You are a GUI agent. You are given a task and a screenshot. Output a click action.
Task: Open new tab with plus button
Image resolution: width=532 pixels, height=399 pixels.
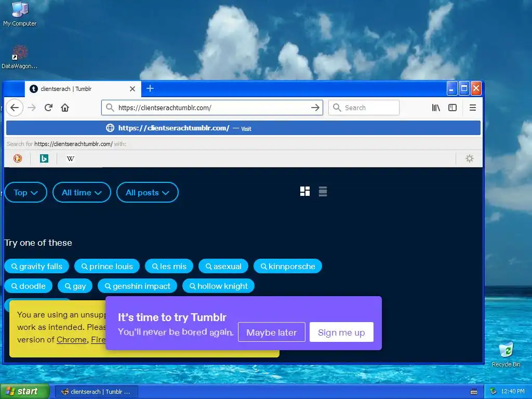150,88
